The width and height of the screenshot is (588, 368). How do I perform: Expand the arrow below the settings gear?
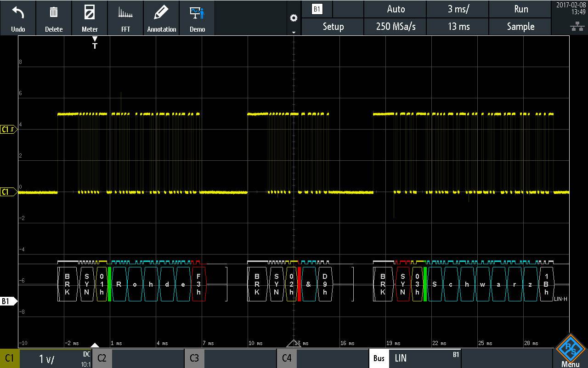pyautogui.click(x=293, y=32)
